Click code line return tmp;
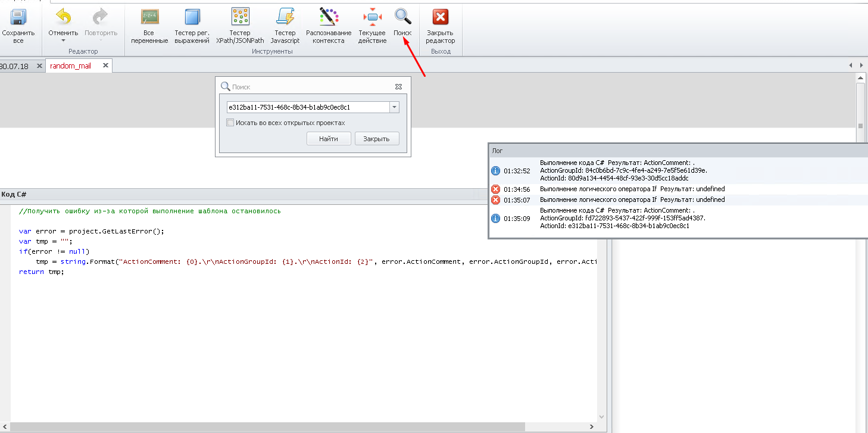This screenshot has width=868, height=433. 41,272
